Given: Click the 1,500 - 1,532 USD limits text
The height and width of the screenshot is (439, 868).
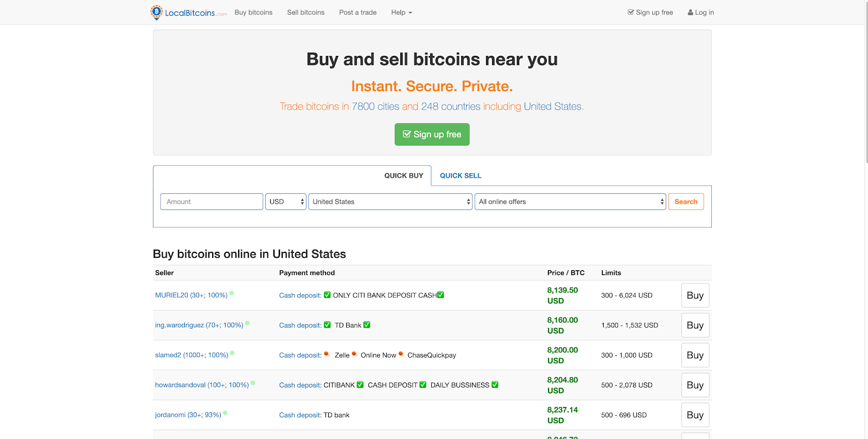Looking at the screenshot, I should click(x=629, y=325).
